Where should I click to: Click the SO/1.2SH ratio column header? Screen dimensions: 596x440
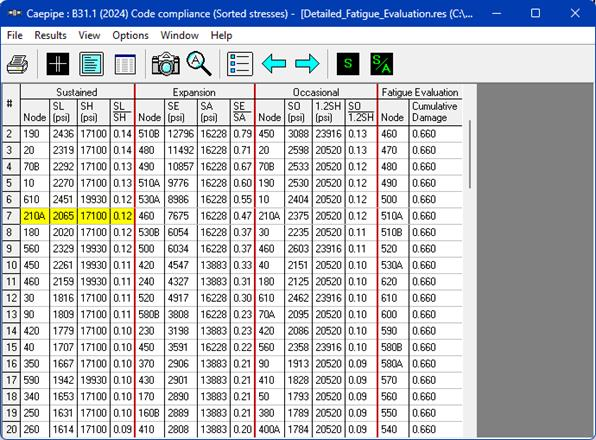[361, 112]
